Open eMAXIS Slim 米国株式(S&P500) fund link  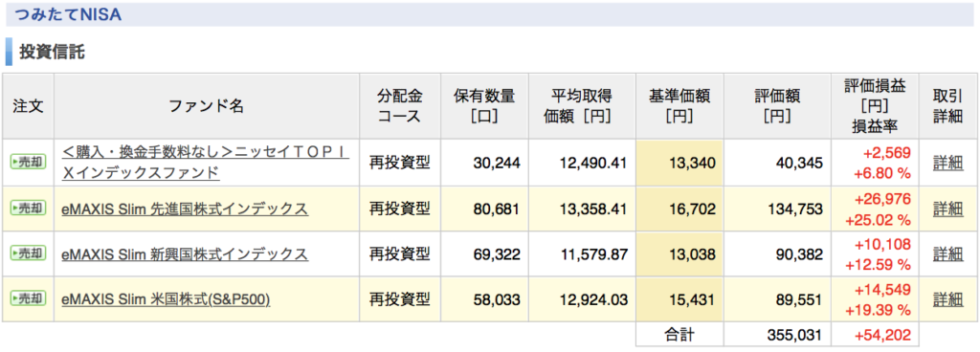[166, 299]
